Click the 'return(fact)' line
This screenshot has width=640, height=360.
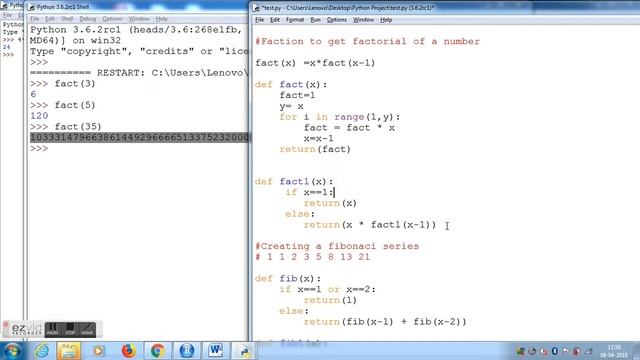click(x=315, y=149)
